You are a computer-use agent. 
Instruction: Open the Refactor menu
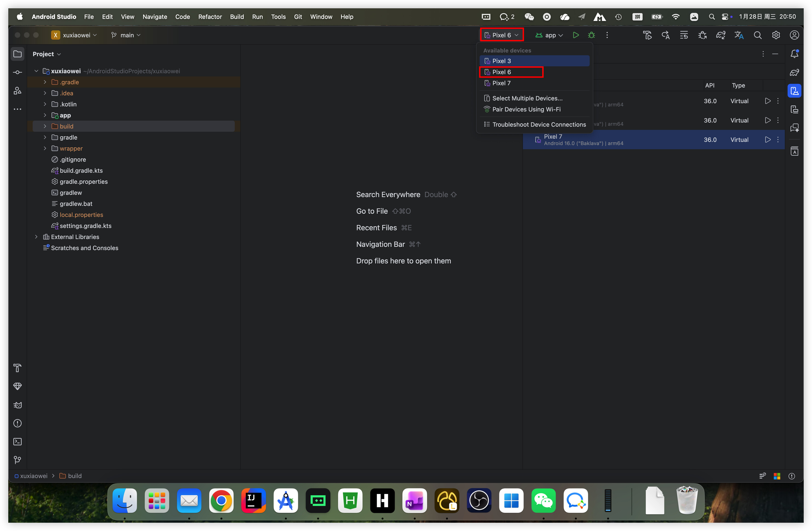(x=210, y=17)
